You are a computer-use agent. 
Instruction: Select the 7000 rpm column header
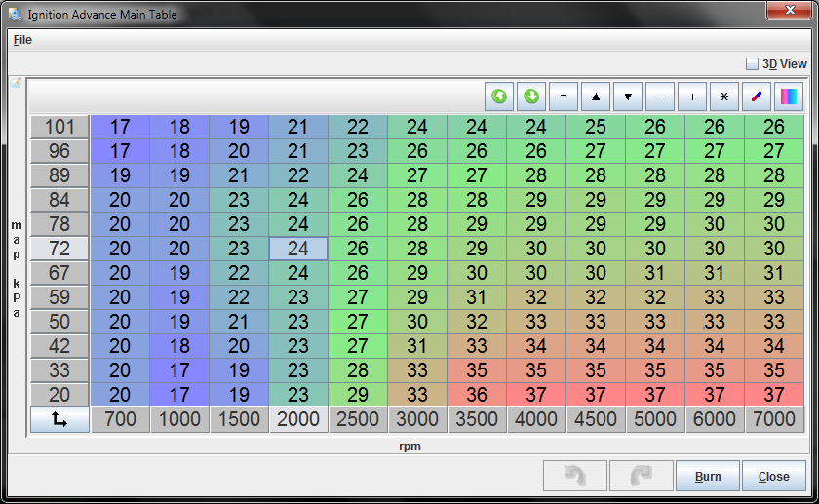coord(774,419)
